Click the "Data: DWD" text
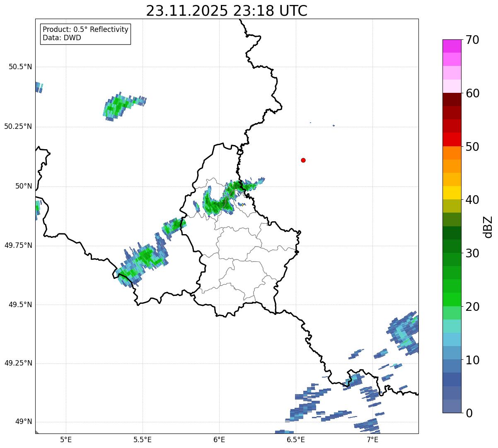 click(x=62, y=38)
